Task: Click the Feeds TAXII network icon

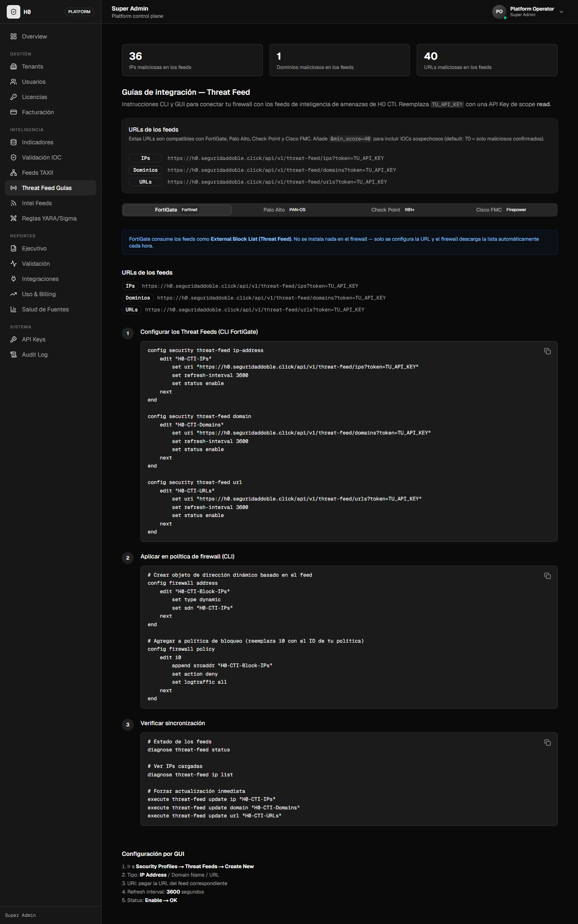Action: coord(14,173)
